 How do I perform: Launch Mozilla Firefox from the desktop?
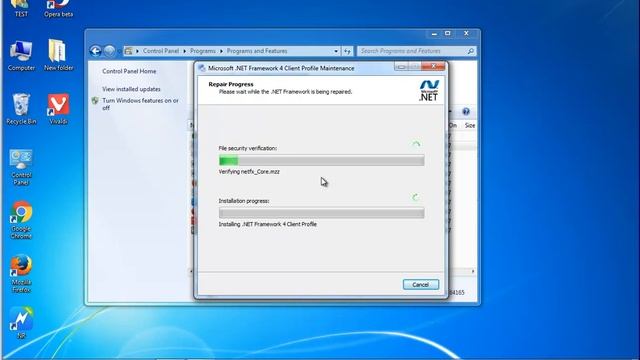pos(21,274)
